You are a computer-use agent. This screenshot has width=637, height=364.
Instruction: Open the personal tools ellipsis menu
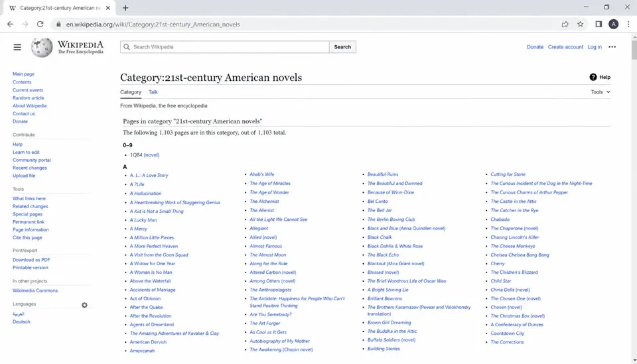tap(612, 47)
